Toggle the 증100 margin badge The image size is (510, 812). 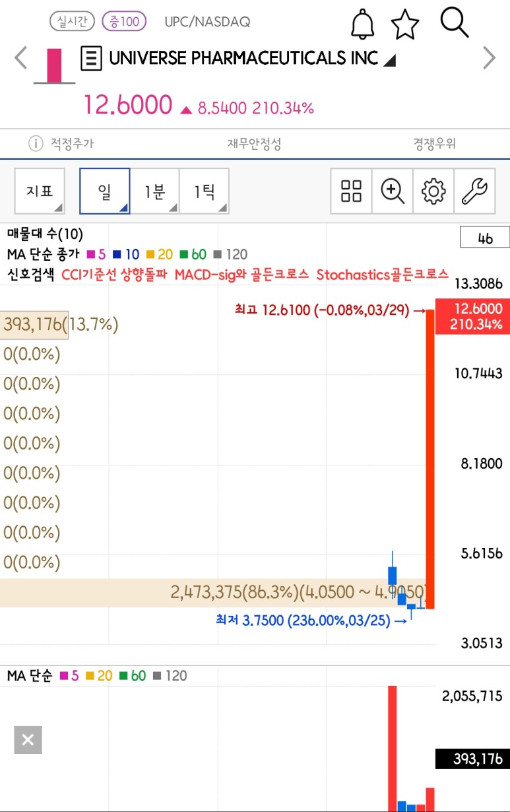[x=124, y=22]
